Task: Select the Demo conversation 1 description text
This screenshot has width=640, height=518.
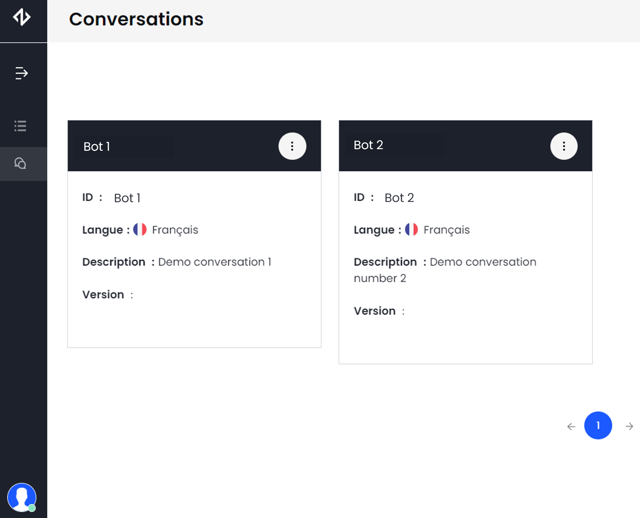Action: pos(215,262)
